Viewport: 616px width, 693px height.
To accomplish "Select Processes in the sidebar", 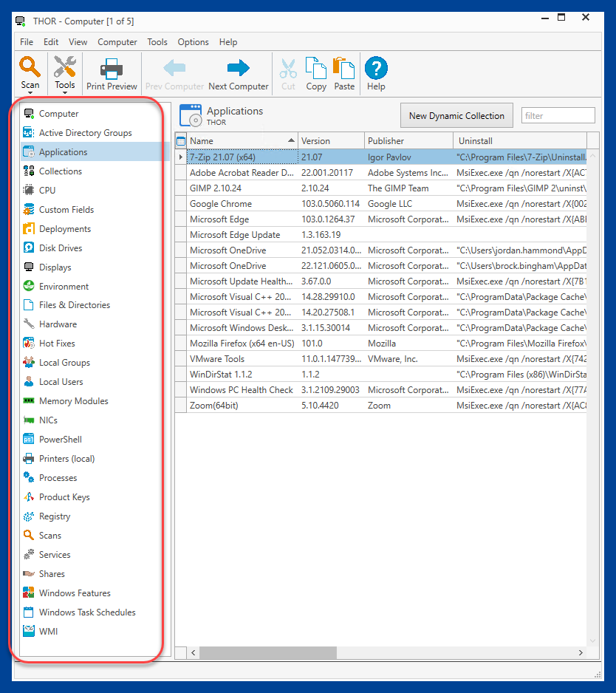I will tap(58, 478).
